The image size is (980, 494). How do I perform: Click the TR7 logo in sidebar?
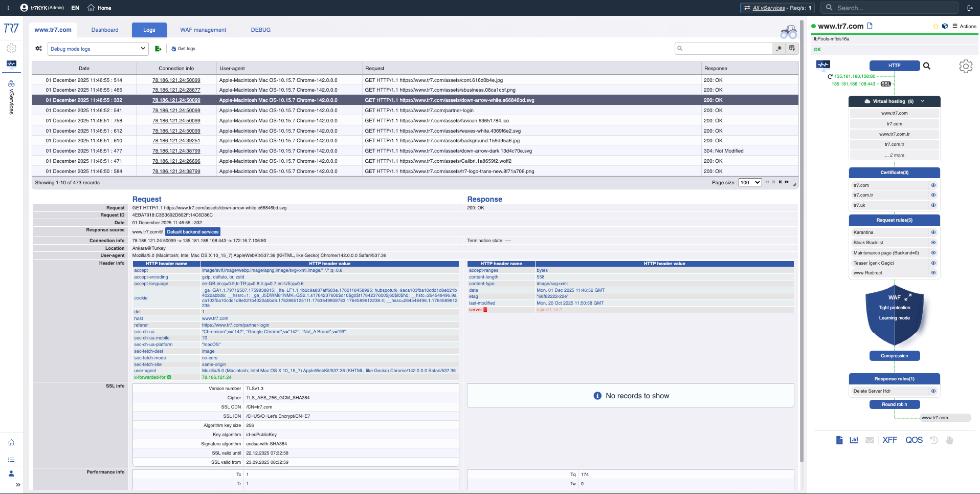pyautogui.click(x=11, y=28)
